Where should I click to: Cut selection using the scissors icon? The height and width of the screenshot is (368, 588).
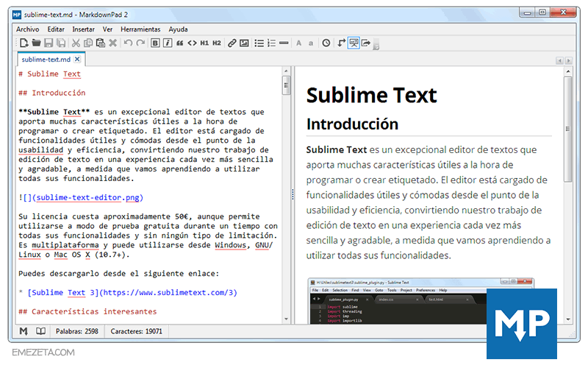pos(76,43)
